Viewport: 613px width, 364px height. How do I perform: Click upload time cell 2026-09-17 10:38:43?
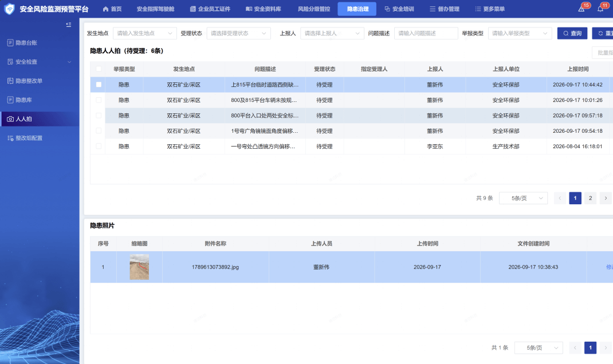click(x=533, y=267)
